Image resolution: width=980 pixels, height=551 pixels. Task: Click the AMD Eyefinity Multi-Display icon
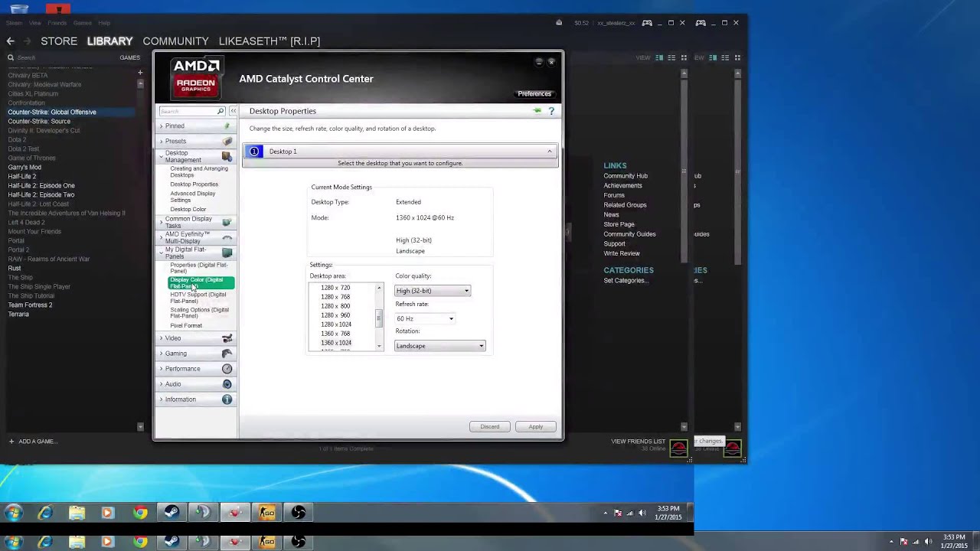click(x=227, y=237)
